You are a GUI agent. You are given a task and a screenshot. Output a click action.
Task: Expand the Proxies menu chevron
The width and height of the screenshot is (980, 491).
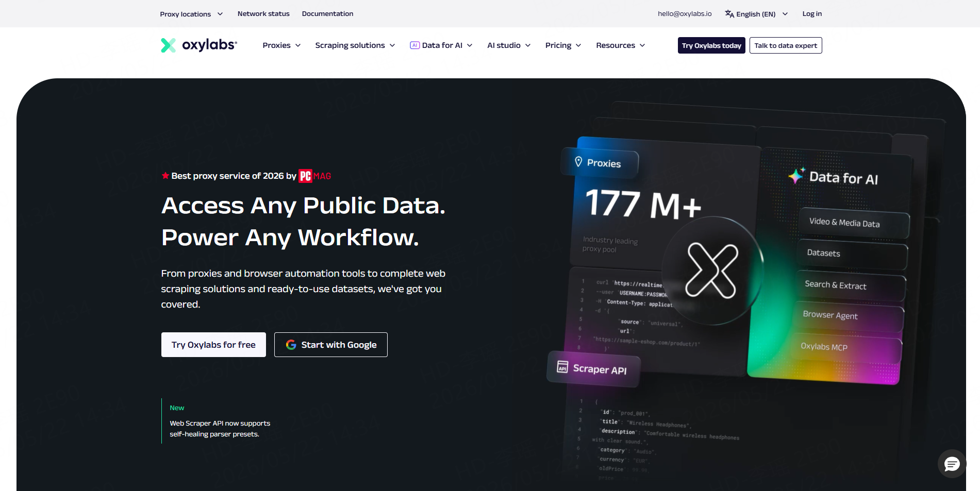tap(298, 45)
